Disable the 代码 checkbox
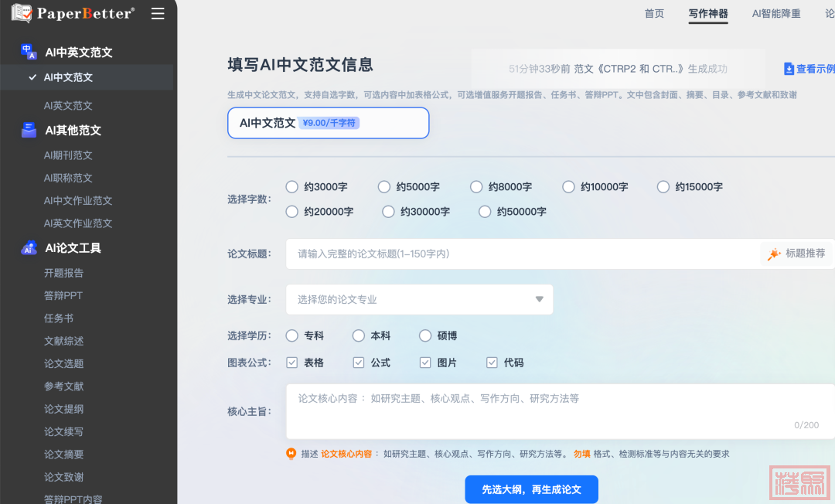 point(492,363)
